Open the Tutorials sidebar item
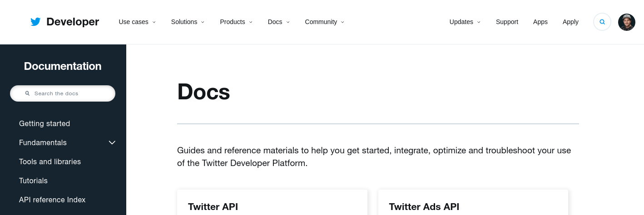 click(x=33, y=181)
